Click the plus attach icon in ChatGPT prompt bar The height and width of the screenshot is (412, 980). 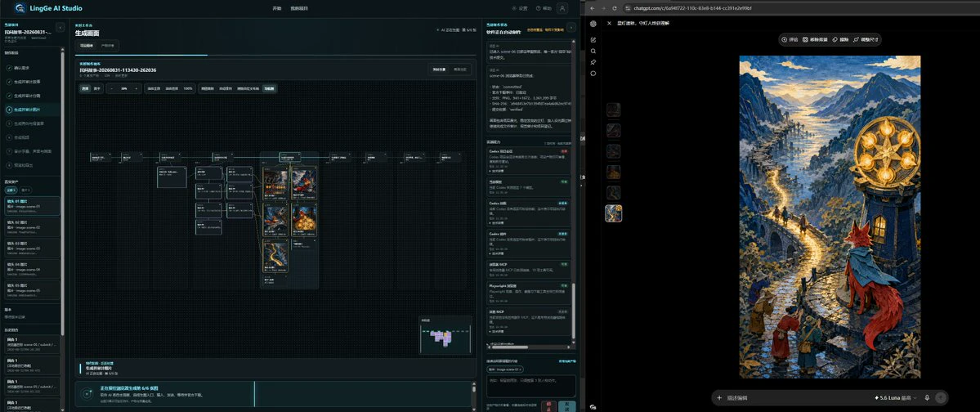pos(719,397)
